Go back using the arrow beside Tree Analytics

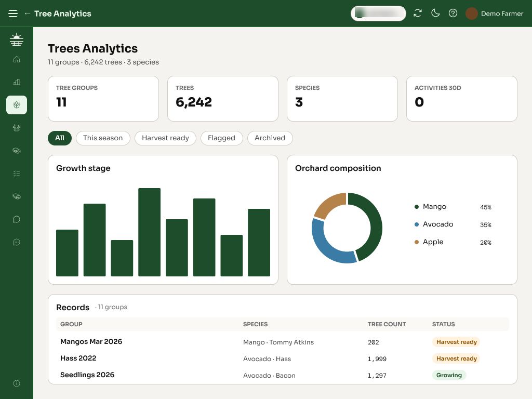tap(28, 14)
